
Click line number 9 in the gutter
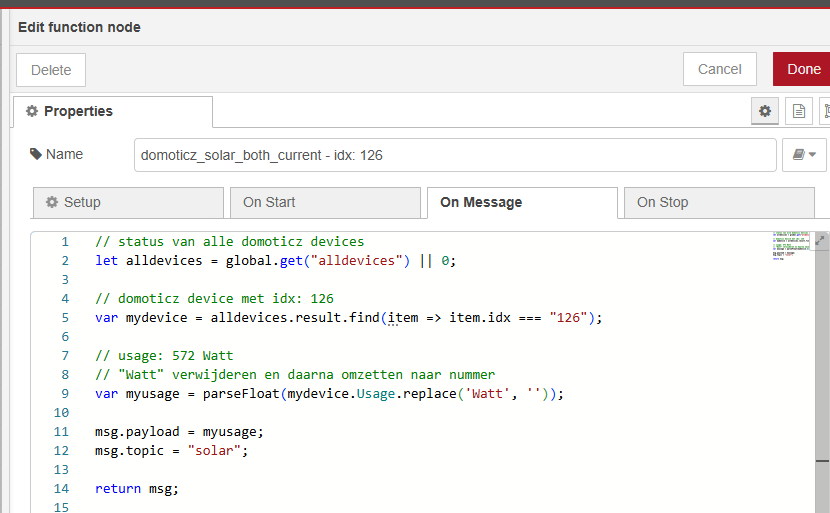pyautogui.click(x=65, y=393)
